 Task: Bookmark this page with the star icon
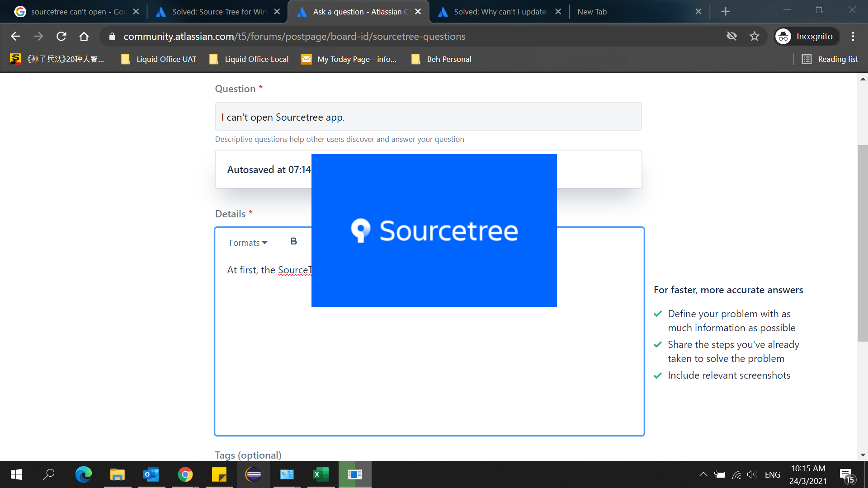[x=755, y=36]
